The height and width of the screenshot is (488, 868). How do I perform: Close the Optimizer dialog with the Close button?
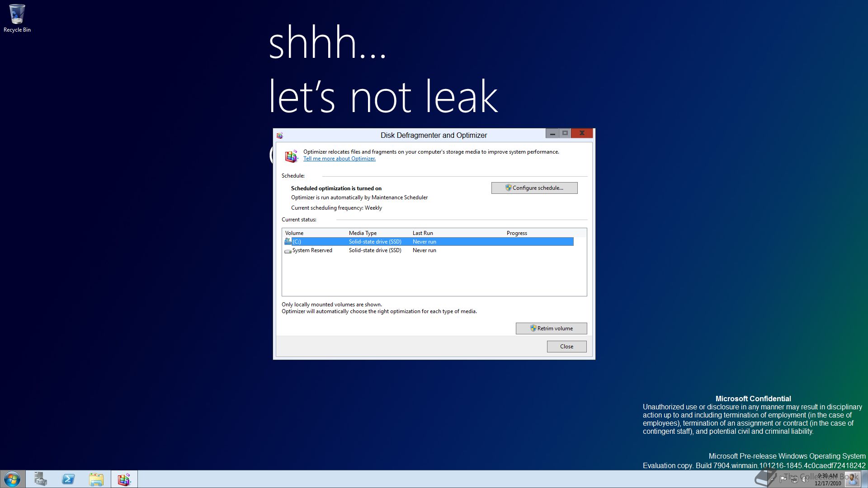point(566,347)
